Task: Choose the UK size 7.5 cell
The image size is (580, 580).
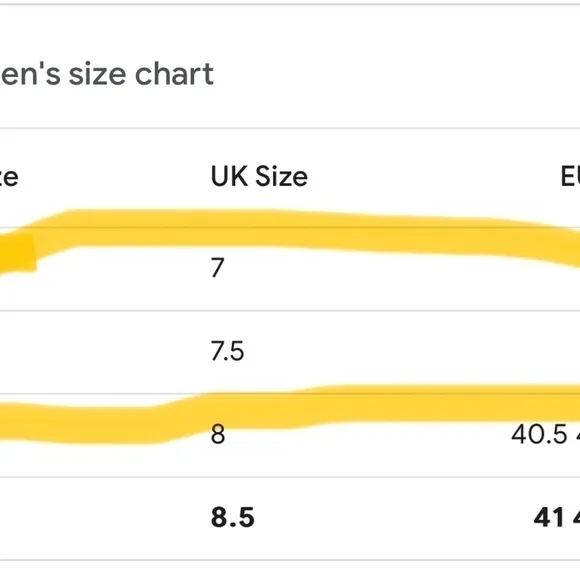Action: [227, 351]
